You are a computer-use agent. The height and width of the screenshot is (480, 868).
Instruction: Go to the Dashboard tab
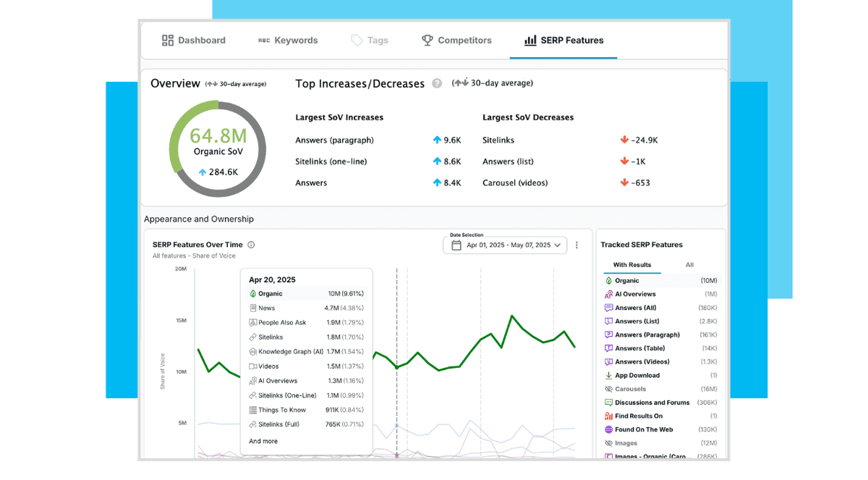coord(193,41)
